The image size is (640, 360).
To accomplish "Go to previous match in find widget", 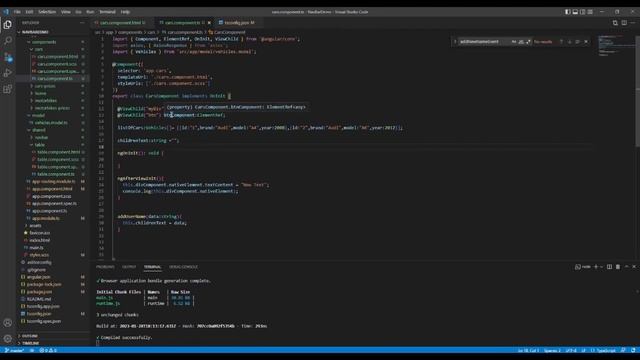I will (562, 42).
